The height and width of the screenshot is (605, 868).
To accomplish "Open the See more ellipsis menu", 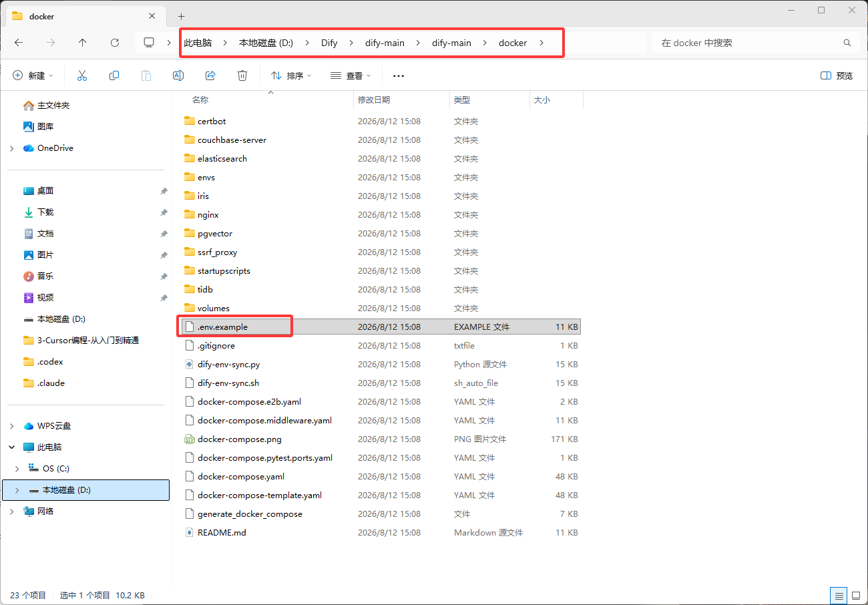I will 399,76.
